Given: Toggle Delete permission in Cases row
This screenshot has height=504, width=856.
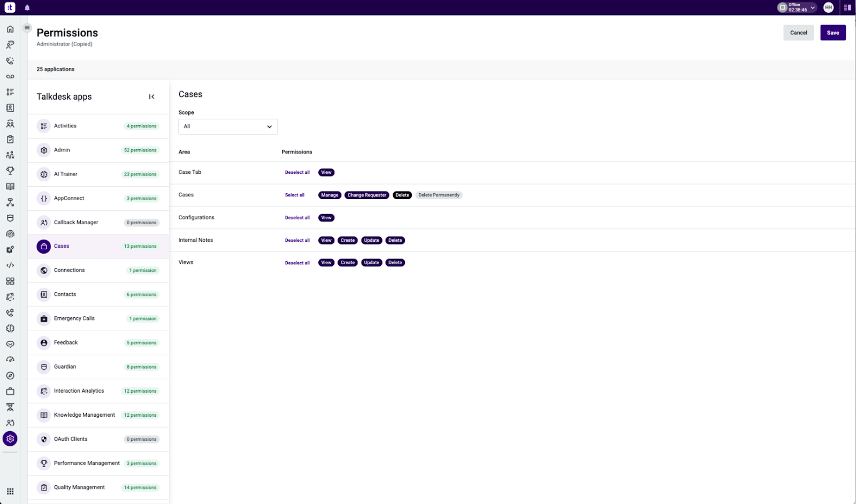Looking at the screenshot, I should (x=402, y=195).
